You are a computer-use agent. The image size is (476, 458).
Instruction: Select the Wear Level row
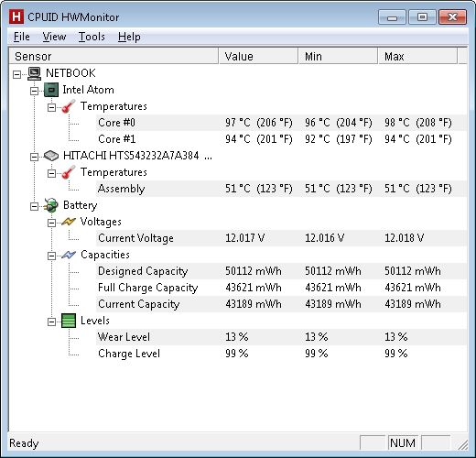(x=281, y=337)
